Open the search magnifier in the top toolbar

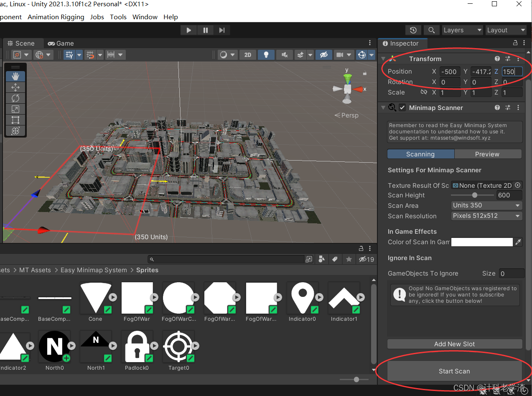click(x=432, y=30)
